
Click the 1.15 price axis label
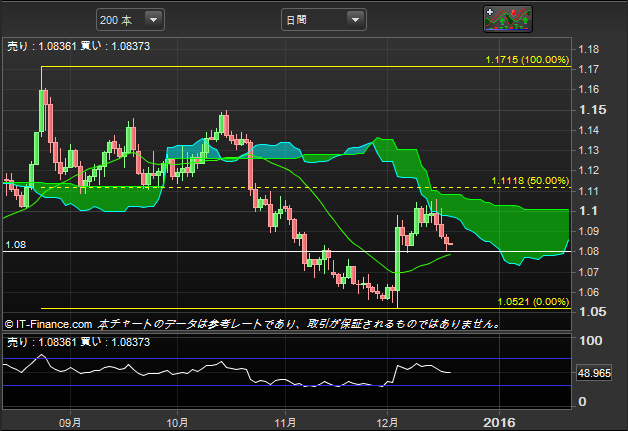(593, 110)
